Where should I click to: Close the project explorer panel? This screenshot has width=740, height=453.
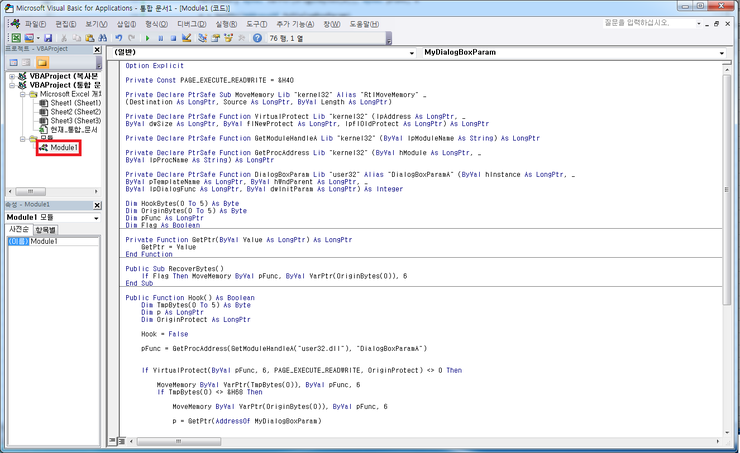97,50
